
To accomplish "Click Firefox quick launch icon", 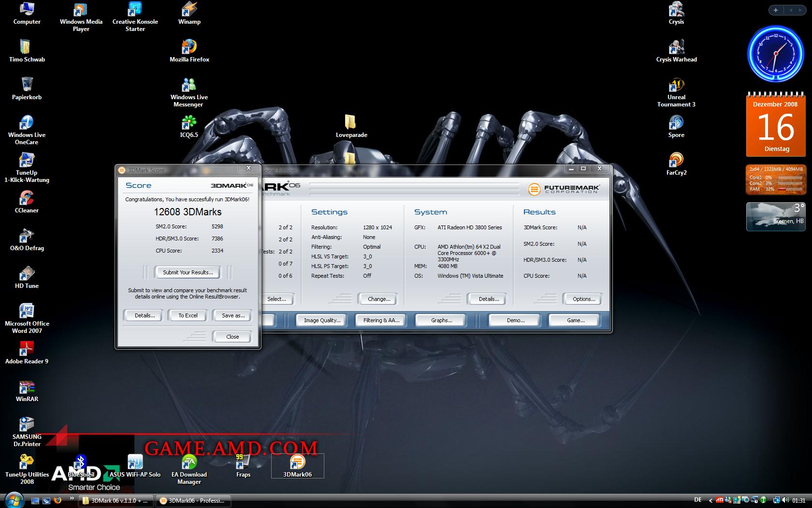I will (58, 500).
